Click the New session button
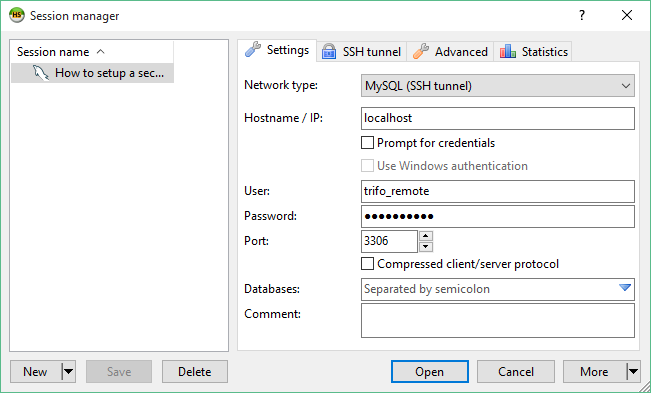The height and width of the screenshot is (393, 651). [36, 371]
